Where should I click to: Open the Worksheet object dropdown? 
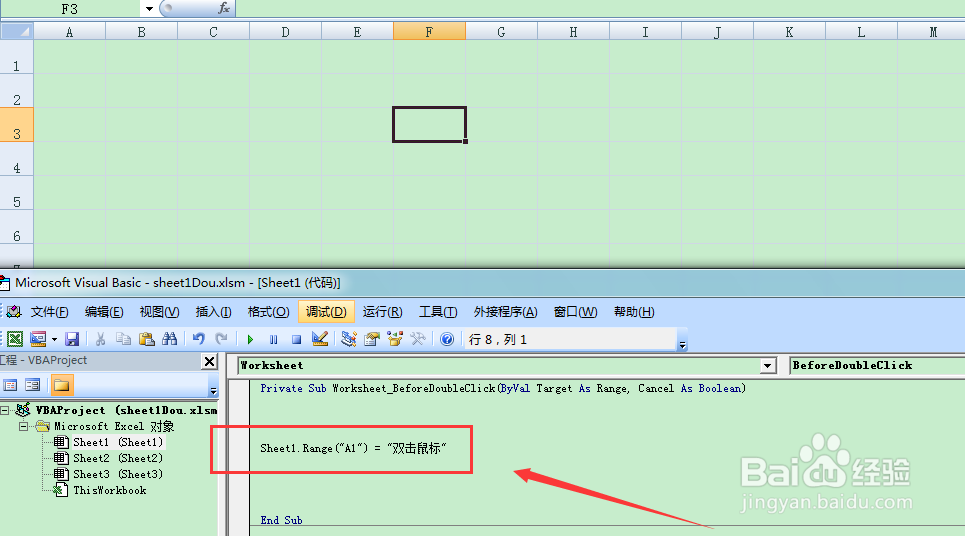tap(767, 366)
